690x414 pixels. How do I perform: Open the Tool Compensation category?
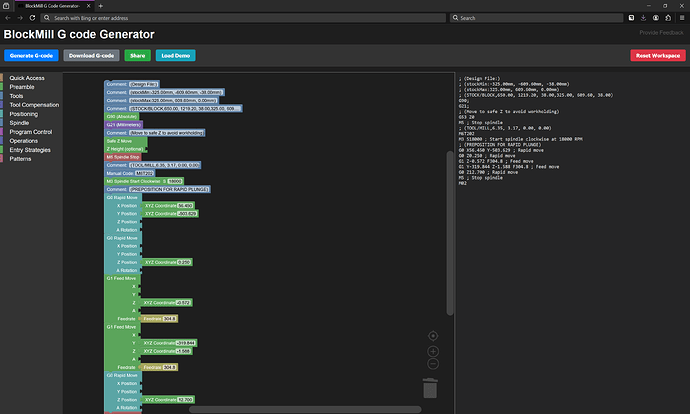click(34, 105)
